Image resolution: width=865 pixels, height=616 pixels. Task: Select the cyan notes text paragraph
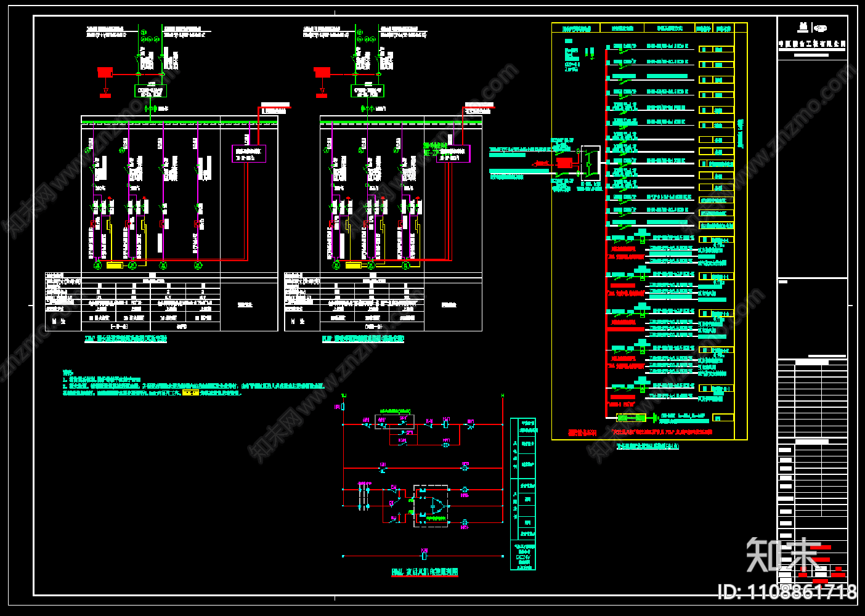[x=193, y=386]
